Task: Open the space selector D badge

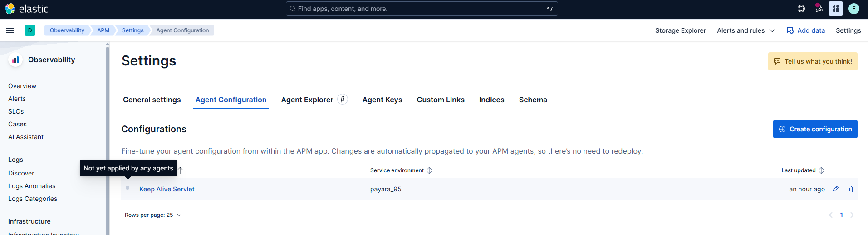Action: click(x=30, y=30)
